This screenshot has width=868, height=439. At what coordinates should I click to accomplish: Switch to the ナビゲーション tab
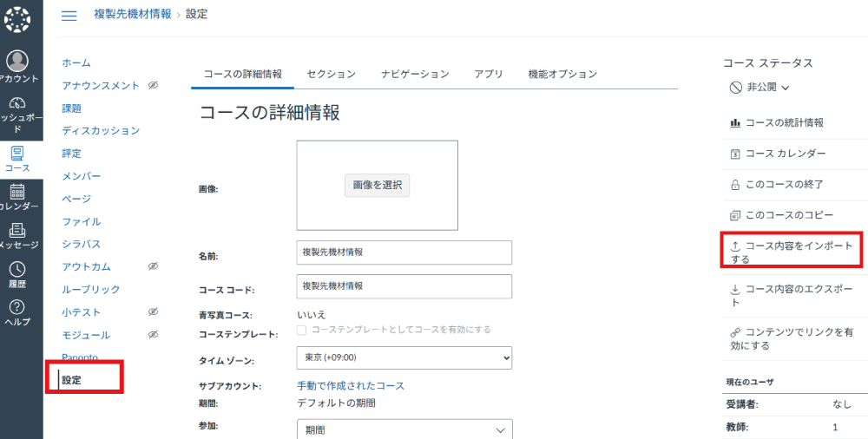415,75
